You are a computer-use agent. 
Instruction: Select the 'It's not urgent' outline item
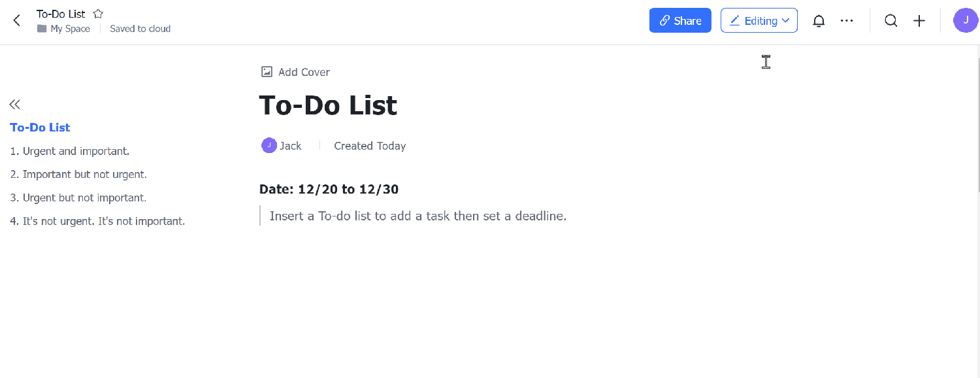coord(97,221)
